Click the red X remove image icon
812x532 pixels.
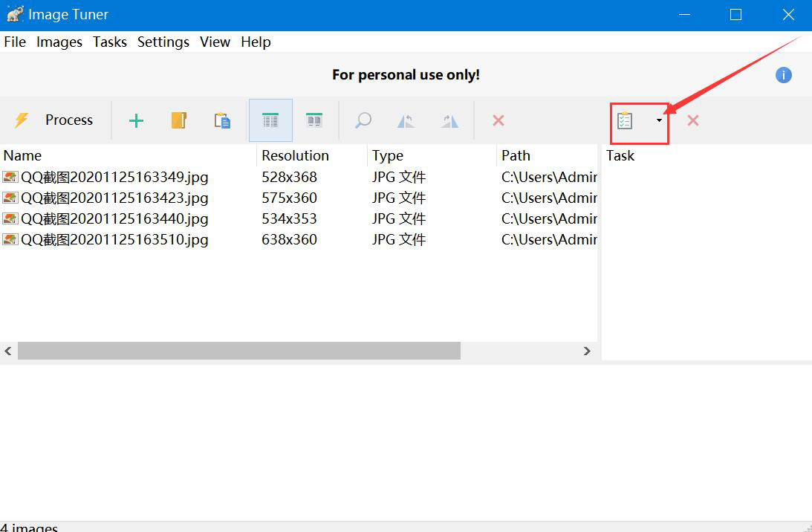pos(498,120)
